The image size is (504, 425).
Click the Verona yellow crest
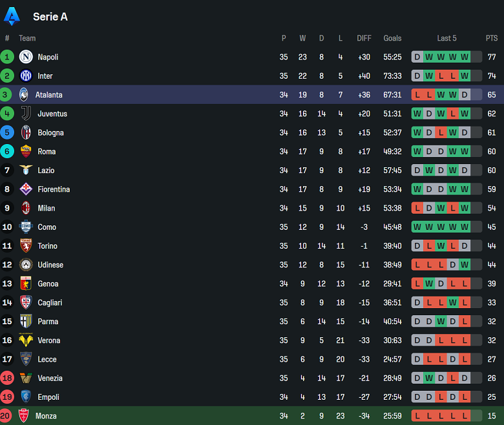click(x=26, y=340)
